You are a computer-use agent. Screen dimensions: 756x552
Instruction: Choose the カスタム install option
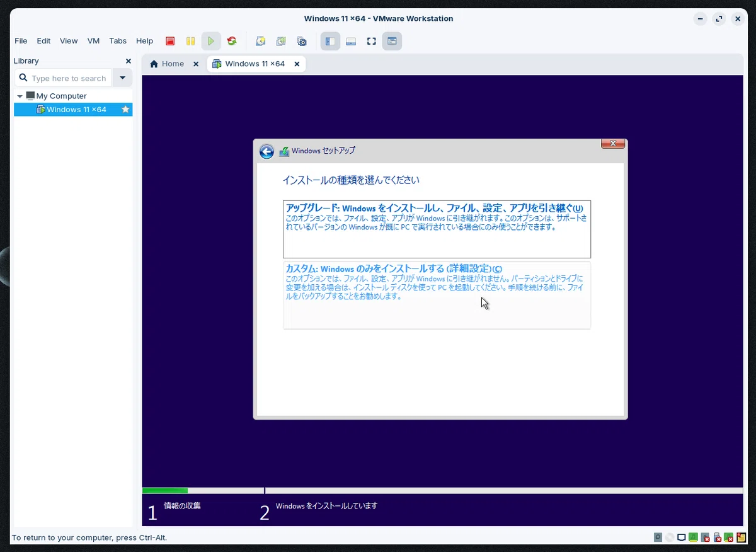click(x=437, y=296)
